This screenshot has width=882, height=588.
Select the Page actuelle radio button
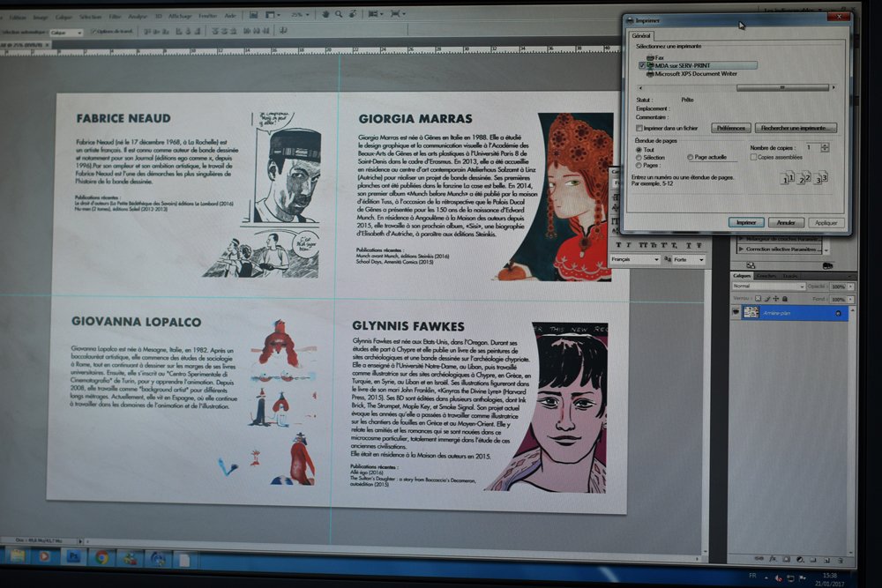pos(690,157)
